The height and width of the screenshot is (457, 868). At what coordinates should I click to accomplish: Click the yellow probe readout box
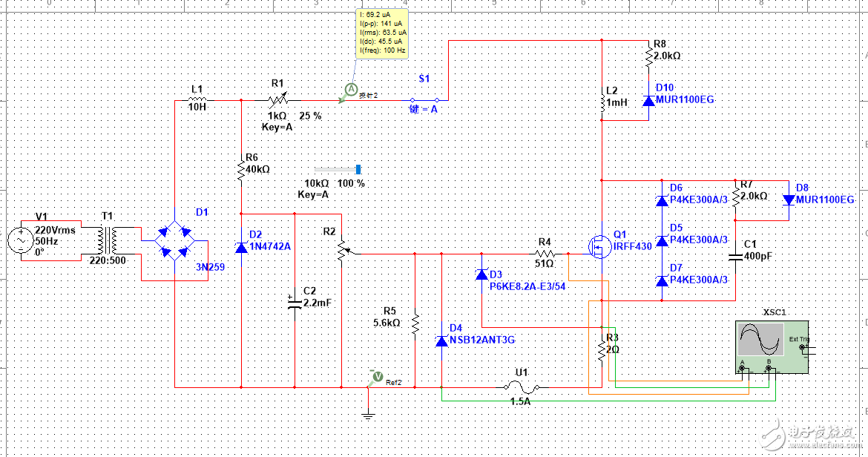click(x=383, y=33)
